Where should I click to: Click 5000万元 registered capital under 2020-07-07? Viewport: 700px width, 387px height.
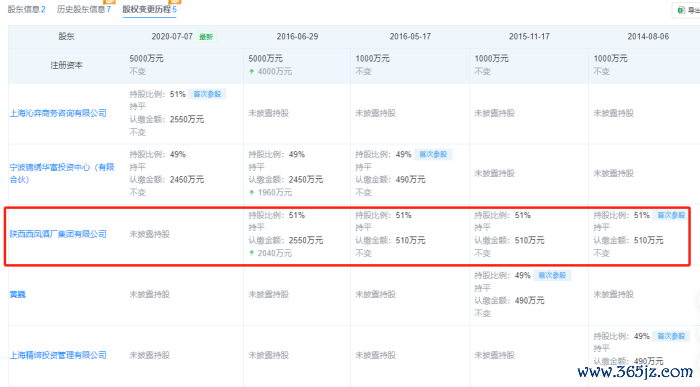(146, 58)
